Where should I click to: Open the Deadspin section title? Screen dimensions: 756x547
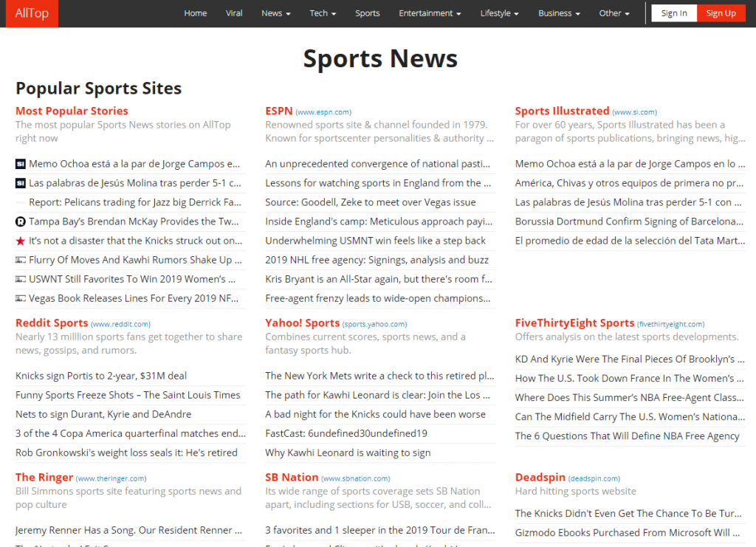click(540, 477)
